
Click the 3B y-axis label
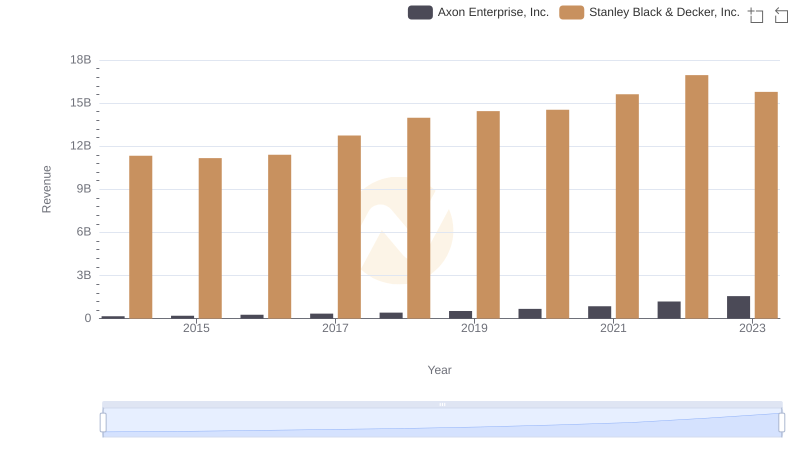pos(84,275)
